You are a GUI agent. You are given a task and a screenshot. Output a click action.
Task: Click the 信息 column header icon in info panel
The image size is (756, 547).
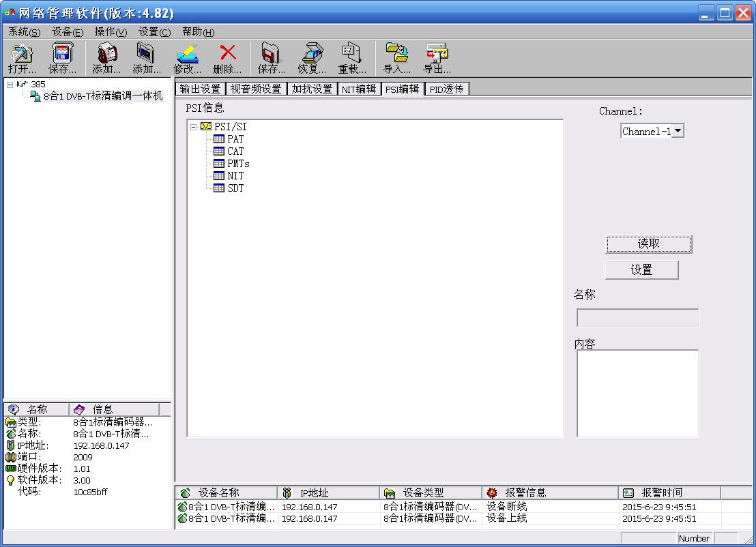pyautogui.click(x=79, y=409)
